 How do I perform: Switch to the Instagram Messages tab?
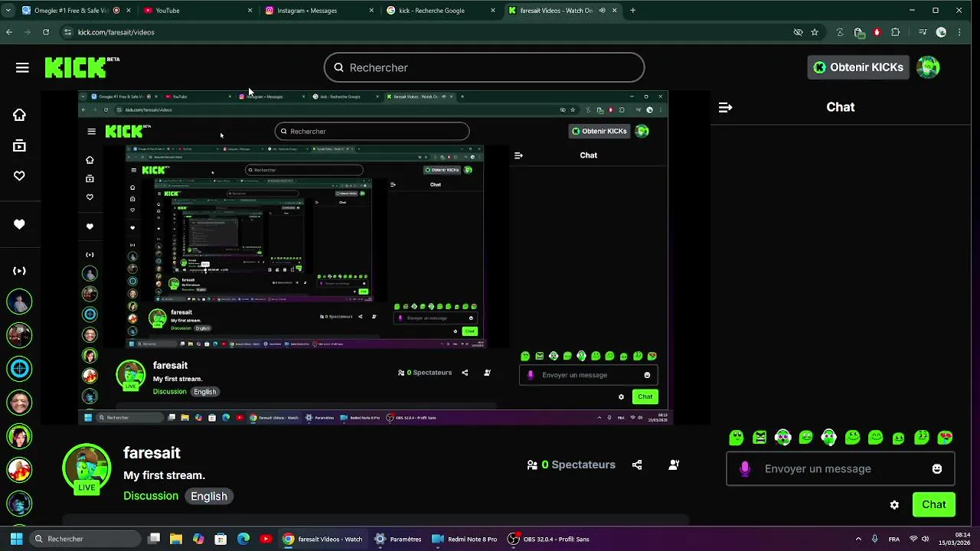pyautogui.click(x=318, y=11)
